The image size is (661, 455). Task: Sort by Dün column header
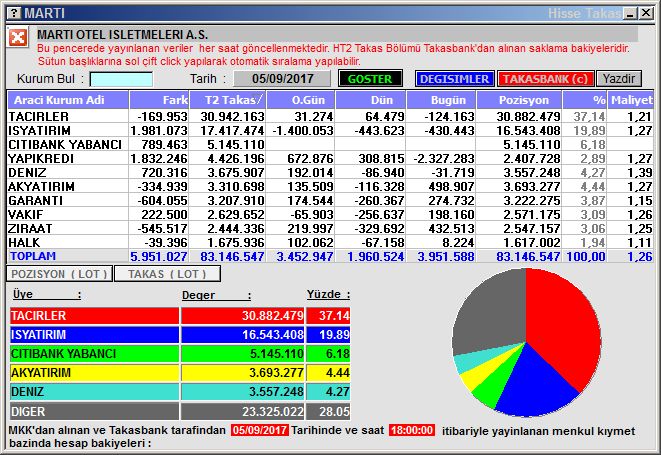pos(371,100)
